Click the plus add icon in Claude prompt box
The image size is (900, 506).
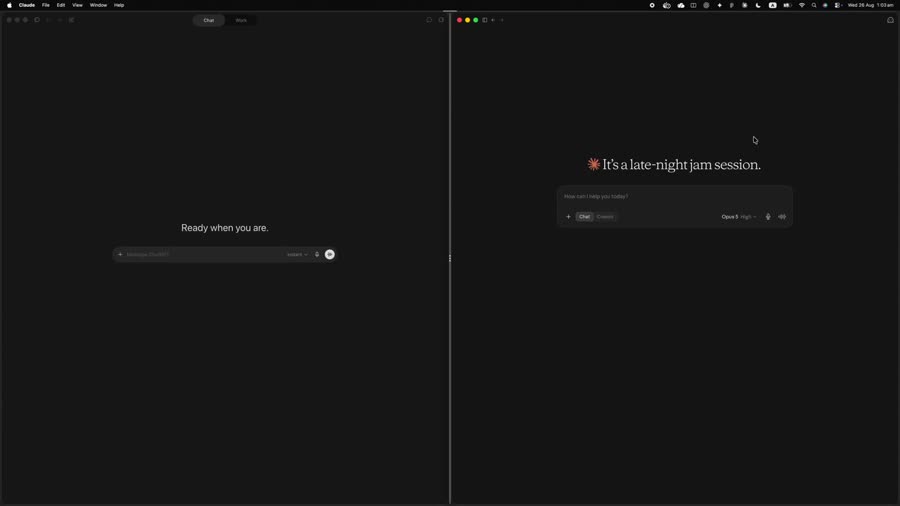coord(568,217)
